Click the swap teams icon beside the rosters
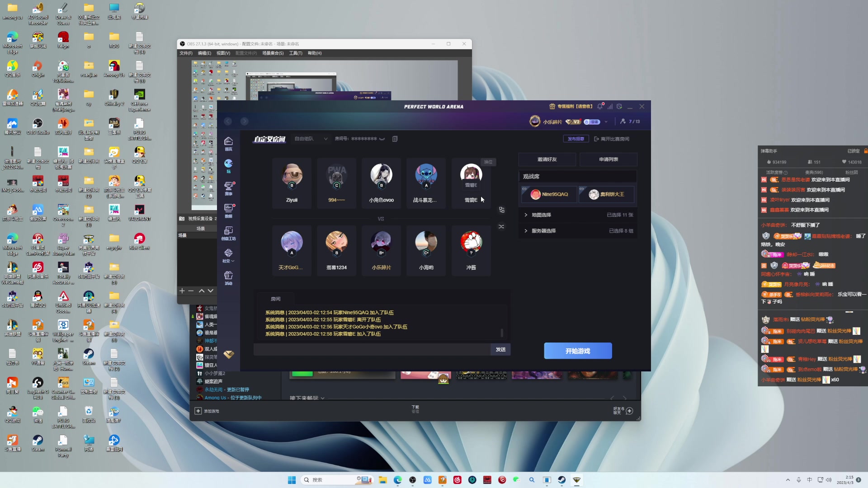The width and height of the screenshot is (868, 488). click(x=501, y=210)
